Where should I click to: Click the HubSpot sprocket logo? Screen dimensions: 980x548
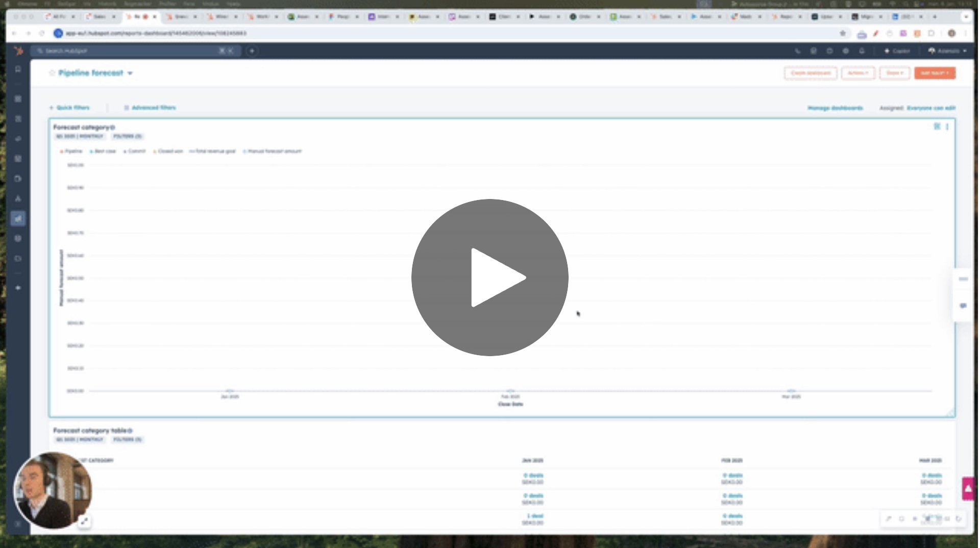coord(18,51)
